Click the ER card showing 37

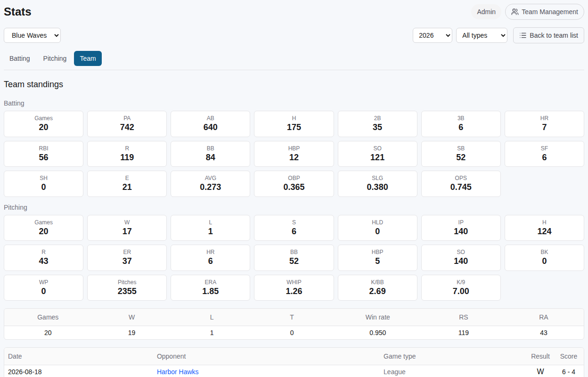point(127,258)
